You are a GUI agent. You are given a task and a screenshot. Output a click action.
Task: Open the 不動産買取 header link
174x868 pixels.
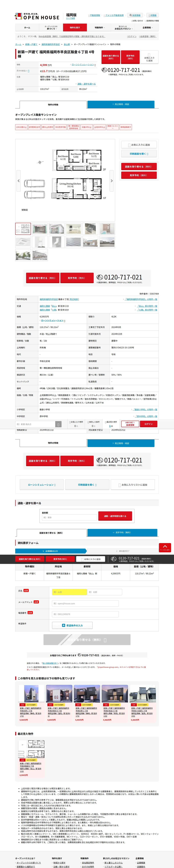point(94,15)
